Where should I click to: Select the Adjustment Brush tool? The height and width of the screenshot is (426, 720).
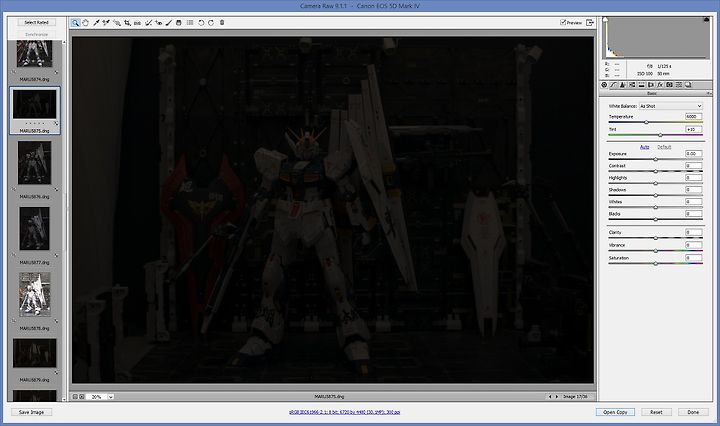tap(169, 22)
